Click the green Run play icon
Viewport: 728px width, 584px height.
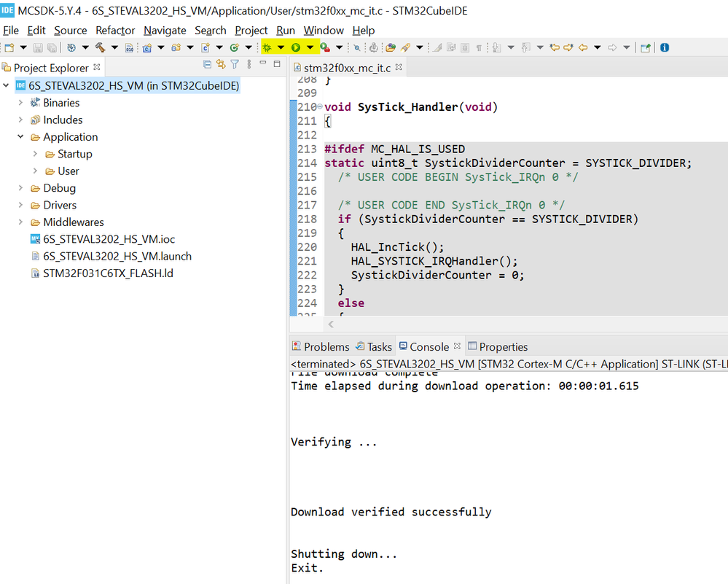(296, 47)
